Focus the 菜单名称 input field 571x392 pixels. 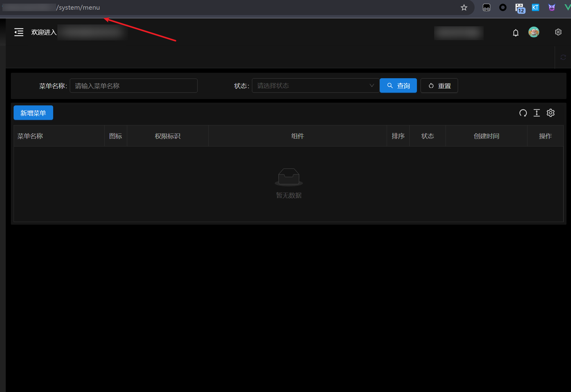pos(134,86)
